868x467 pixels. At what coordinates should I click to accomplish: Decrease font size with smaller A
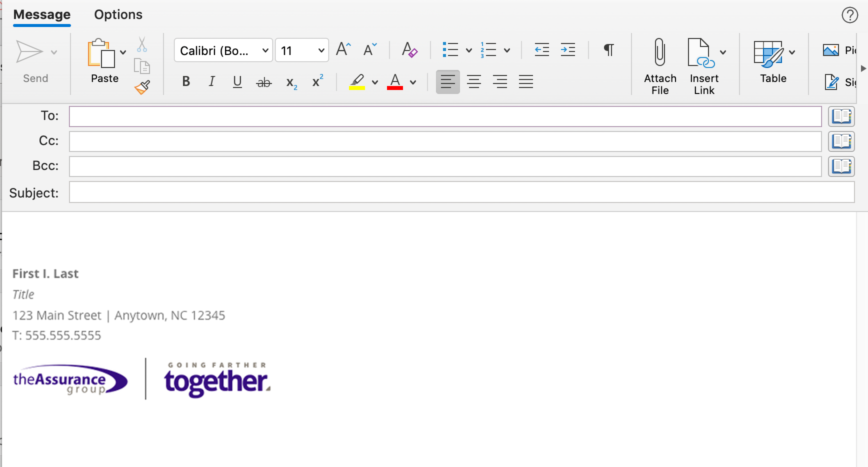[x=370, y=49]
